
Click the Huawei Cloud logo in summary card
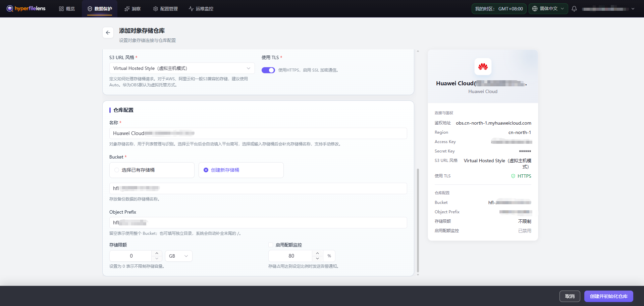coord(483,67)
